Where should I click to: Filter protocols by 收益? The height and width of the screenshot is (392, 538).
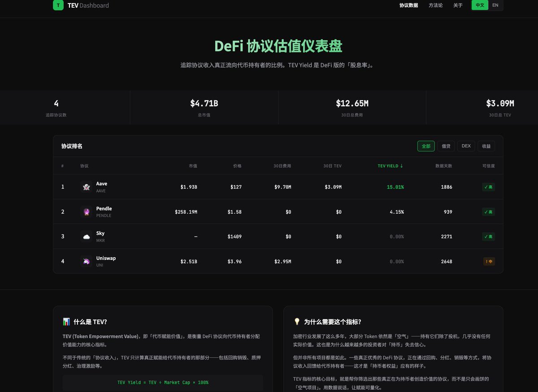[486, 146]
